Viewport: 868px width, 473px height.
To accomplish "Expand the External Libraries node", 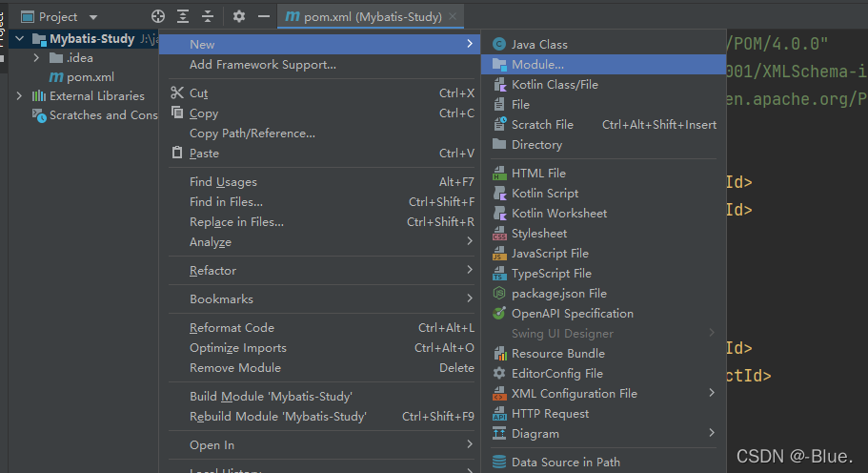I will tap(20, 95).
